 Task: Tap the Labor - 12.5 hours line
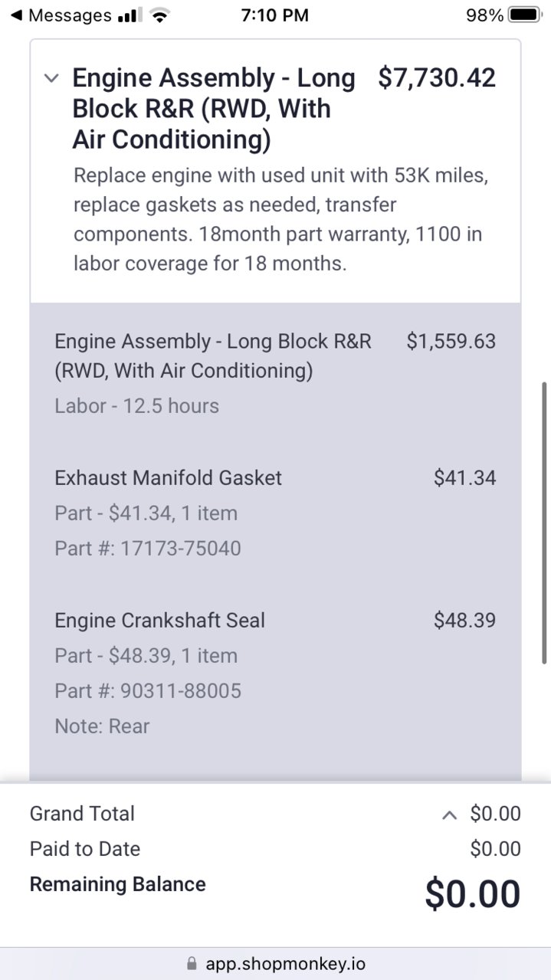[137, 405]
